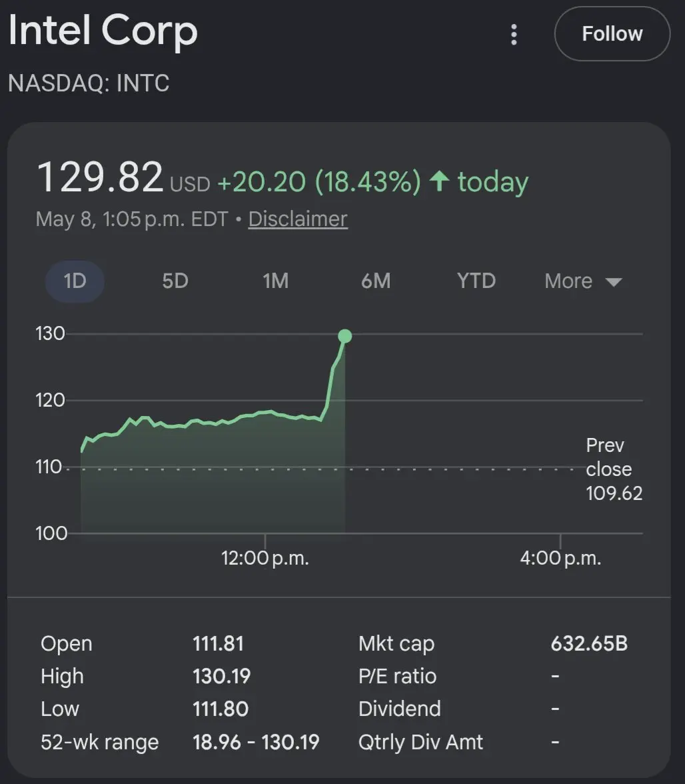This screenshot has height=784, width=685.
Task: Click the 100 y-axis label
Action: [x=51, y=533]
